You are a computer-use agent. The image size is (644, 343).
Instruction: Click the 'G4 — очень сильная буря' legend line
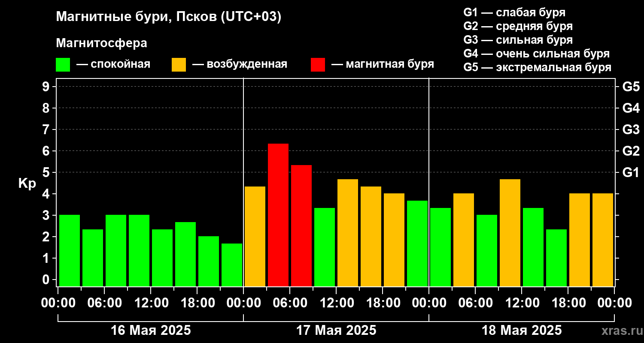click(x=536, y=54)
